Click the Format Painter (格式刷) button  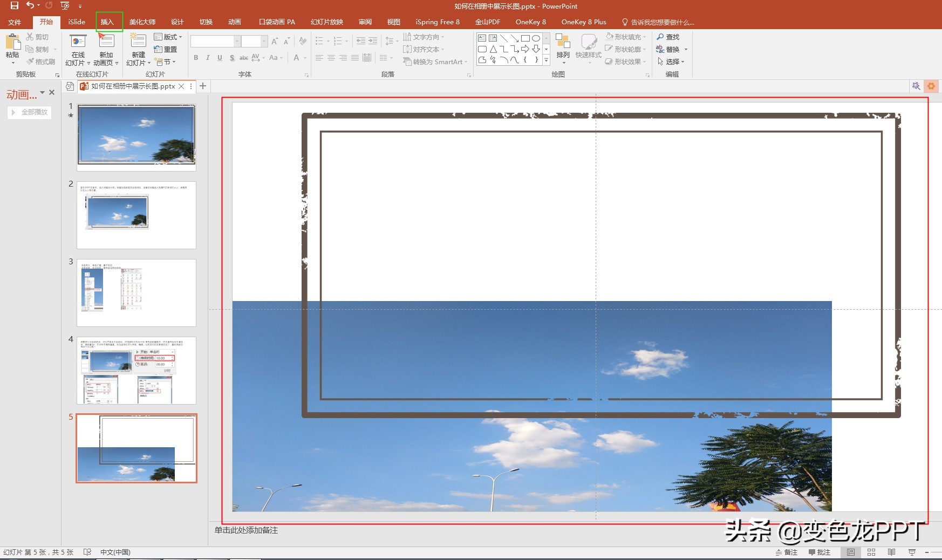[40, 62]
